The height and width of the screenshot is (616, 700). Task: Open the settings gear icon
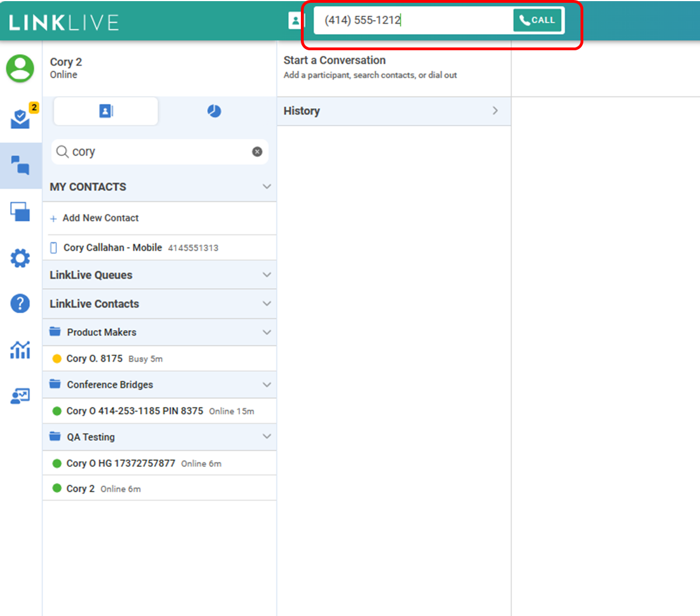tap(21, 258)
